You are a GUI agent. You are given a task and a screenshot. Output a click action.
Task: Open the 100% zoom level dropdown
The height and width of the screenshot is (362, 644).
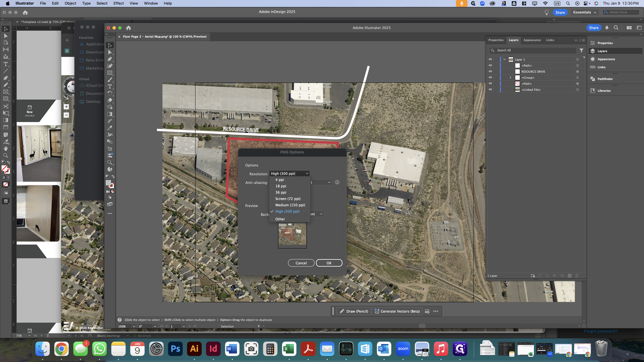[134, 326]
